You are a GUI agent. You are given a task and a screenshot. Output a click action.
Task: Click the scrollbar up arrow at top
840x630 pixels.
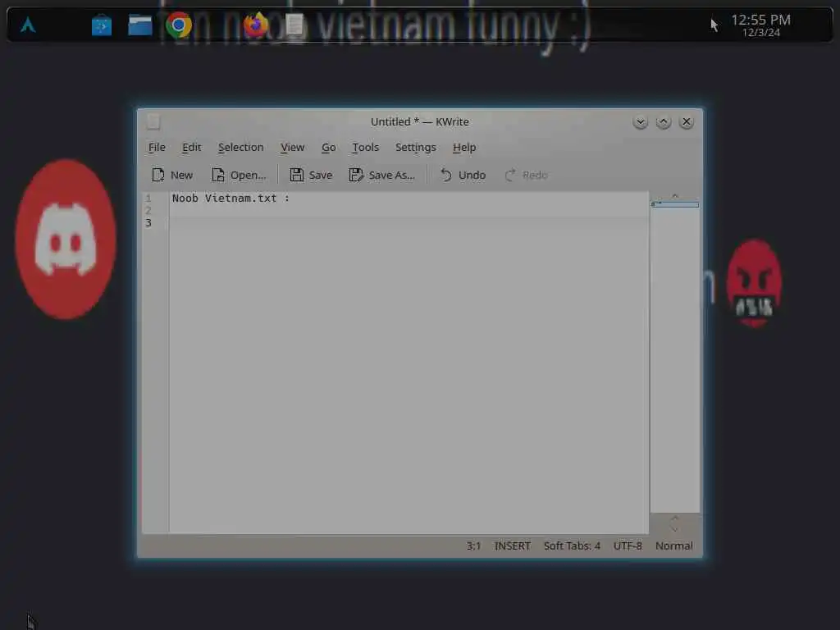point(675,195)
